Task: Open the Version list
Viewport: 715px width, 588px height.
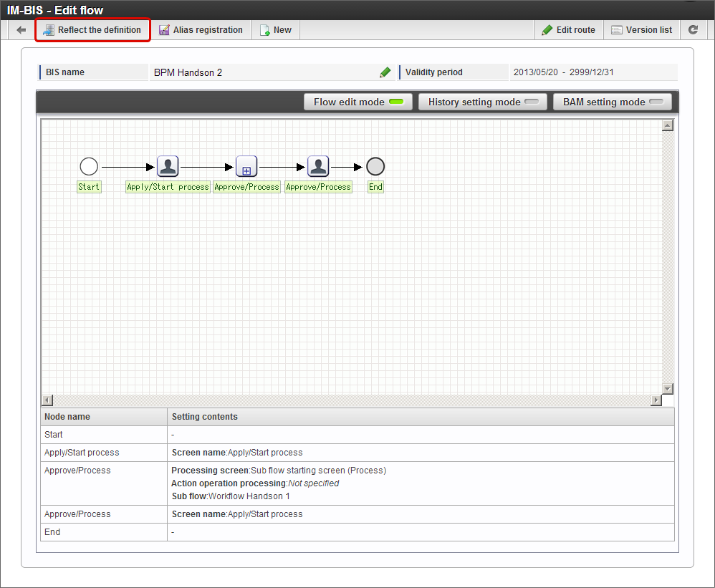Action: [x=642, y=30]
